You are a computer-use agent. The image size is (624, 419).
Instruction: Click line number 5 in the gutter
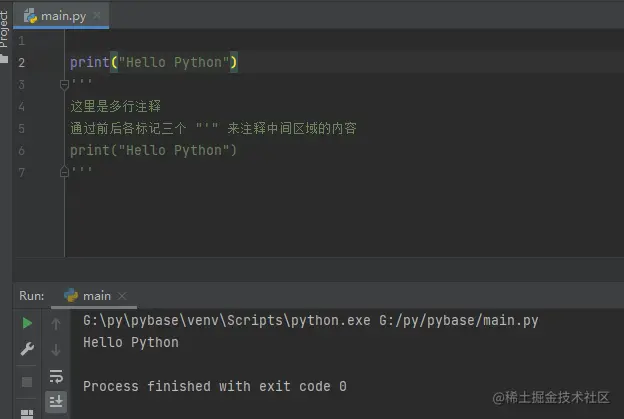(x=21, y=129)
